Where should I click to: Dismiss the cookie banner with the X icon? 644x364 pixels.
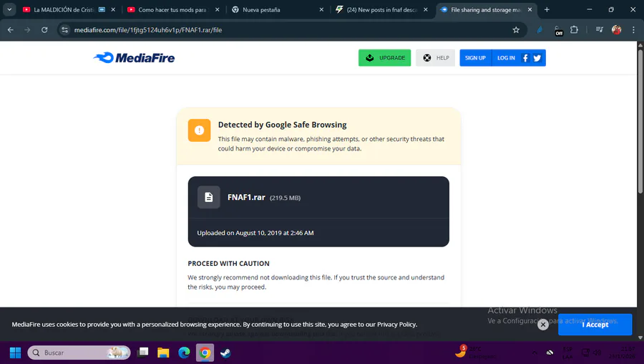click(x=543, y=325)
